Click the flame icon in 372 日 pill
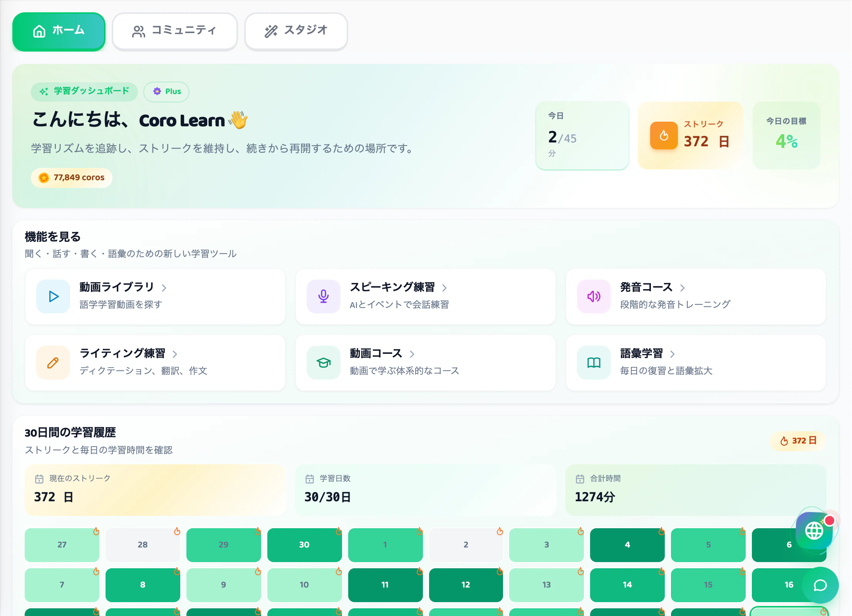The image size is (852, 616). click(x=784, y=441)
